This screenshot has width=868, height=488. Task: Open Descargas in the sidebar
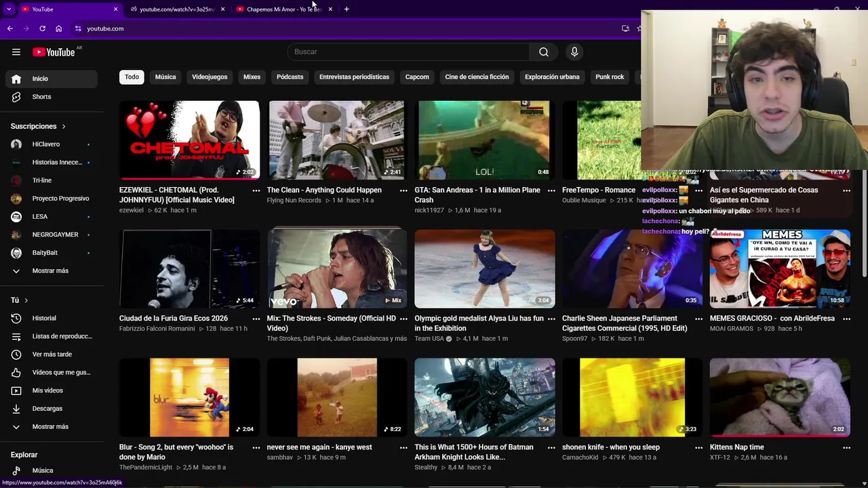coord(52,409)
